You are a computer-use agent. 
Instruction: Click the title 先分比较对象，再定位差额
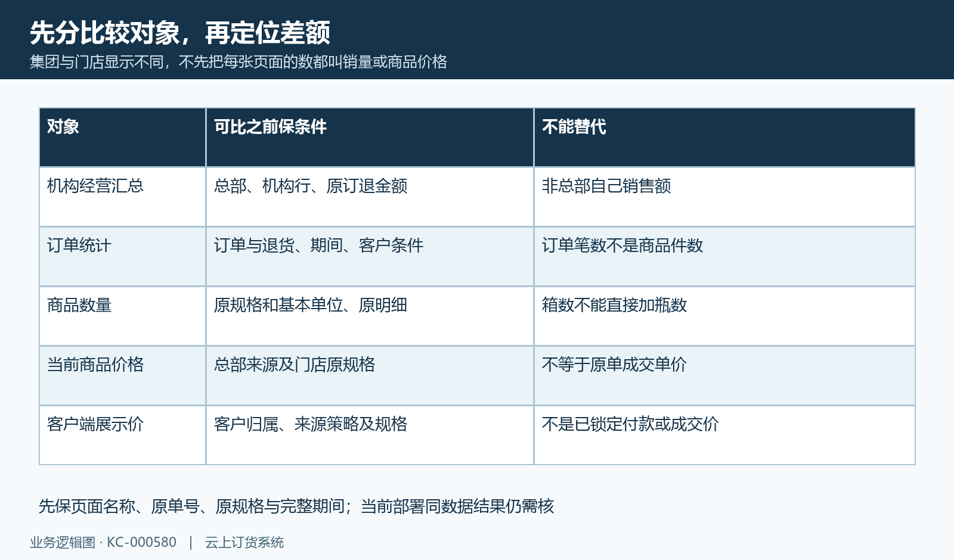point(179,33)
